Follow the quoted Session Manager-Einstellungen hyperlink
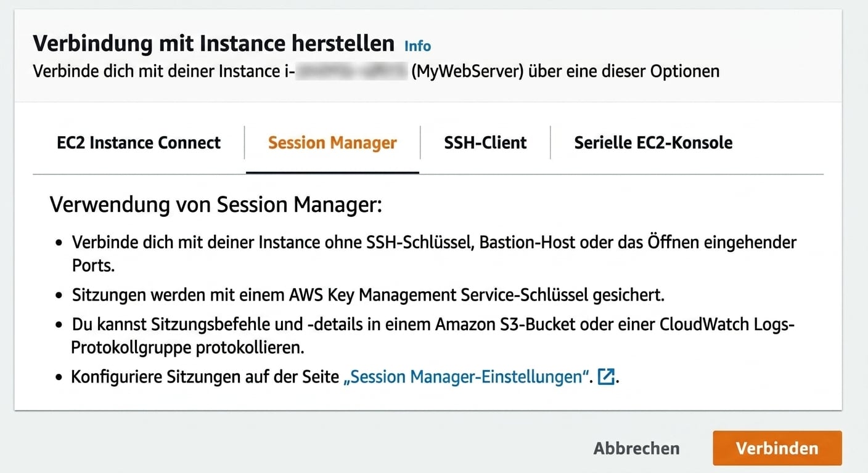The image size is (868, 473). [x=467, y=376]
